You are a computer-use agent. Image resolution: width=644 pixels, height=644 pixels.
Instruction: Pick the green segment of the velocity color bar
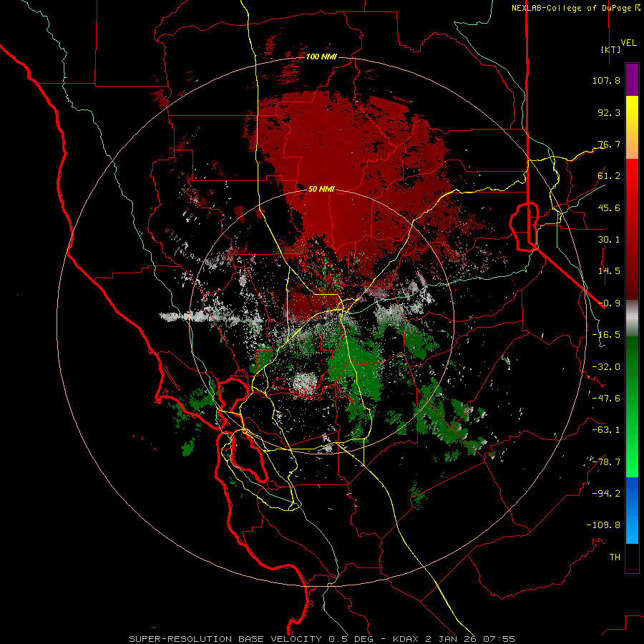pyautogui.click(x=632, y=406)
